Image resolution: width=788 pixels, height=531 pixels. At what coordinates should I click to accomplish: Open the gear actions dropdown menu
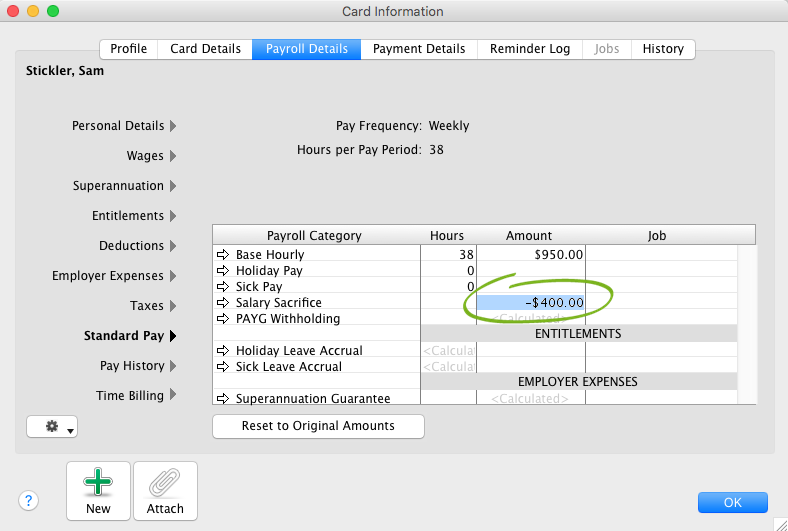[x=52, y=427]
